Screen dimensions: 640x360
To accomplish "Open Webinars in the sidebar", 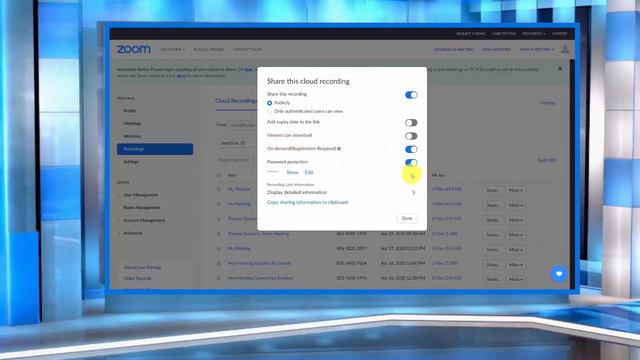I will (x=132, y=136).
